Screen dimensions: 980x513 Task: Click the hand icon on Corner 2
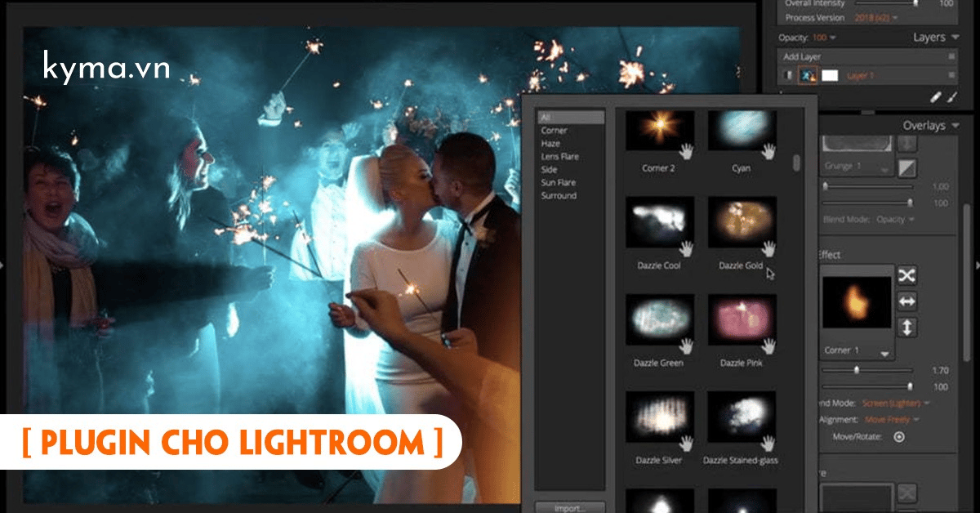coord(686,150)
